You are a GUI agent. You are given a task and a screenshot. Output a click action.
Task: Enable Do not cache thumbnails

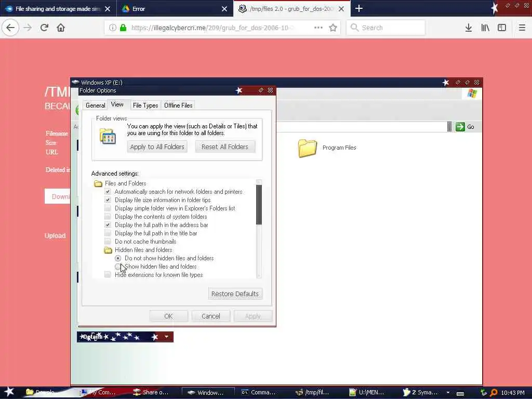[x=108, y=242]
